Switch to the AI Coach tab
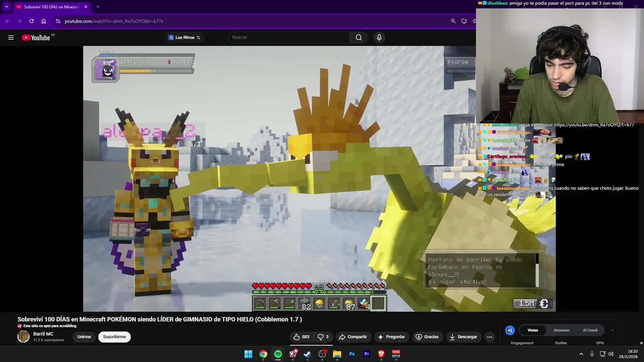 tap(590, 330)
